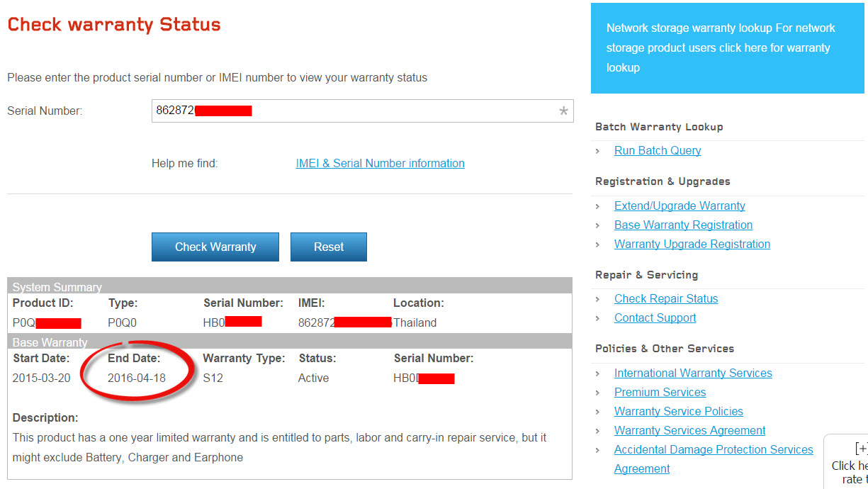Click the Check Warranty button
Image resolution: width=868 pixels, height=489 pixels.
[215, 247]
